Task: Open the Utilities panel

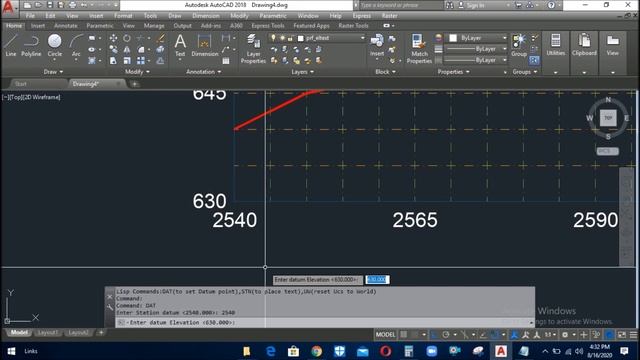Action: [x=556, y=45]
